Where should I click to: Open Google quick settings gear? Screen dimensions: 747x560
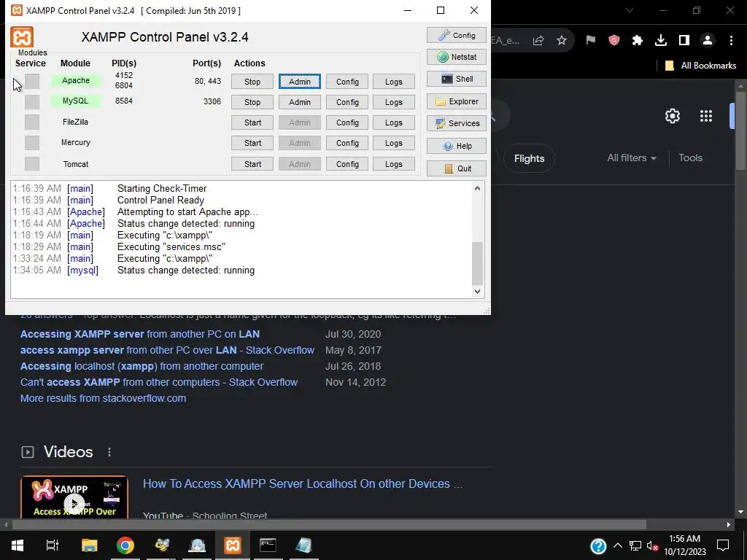(x=672, y=116)
